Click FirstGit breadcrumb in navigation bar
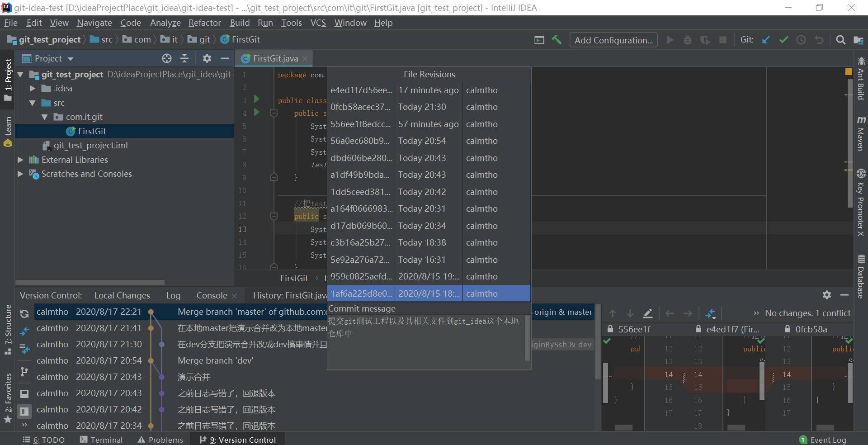The height and width of the screenshot is (445, 868). [x=240, y=39]
